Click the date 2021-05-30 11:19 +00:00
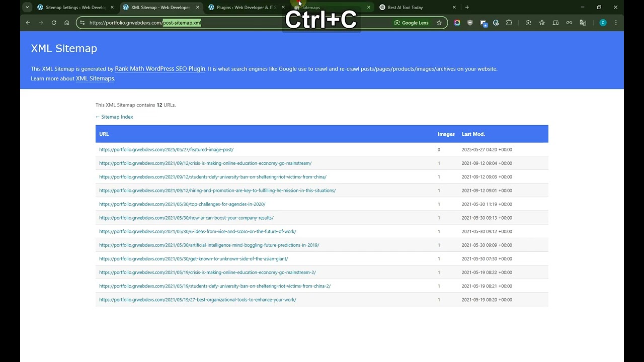The width and height of the screenshot is (644, 362). point(487,204)
